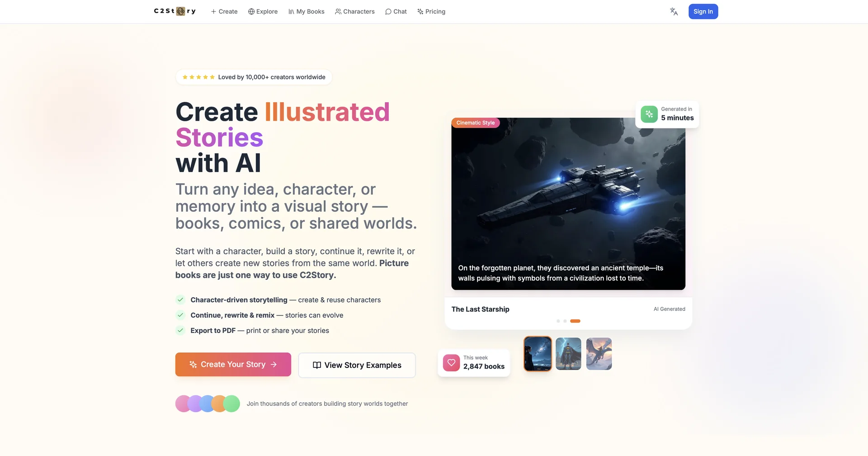Select the dragon story thumbnail
Image resolution: width=868 pixels, height=456 pixels.
click(599, 354)
